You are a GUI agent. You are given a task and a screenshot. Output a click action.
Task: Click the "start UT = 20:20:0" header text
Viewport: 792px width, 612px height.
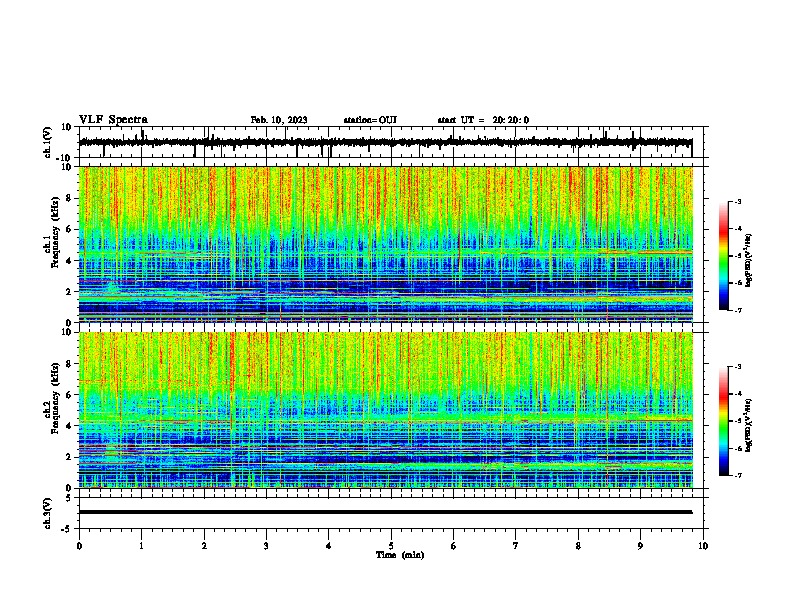(x=483, y=120)
